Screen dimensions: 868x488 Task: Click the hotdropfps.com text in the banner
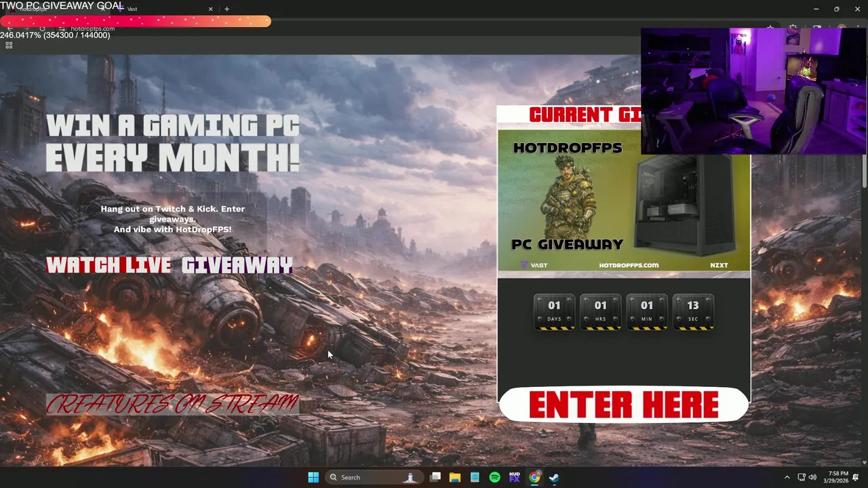point(629,265)
